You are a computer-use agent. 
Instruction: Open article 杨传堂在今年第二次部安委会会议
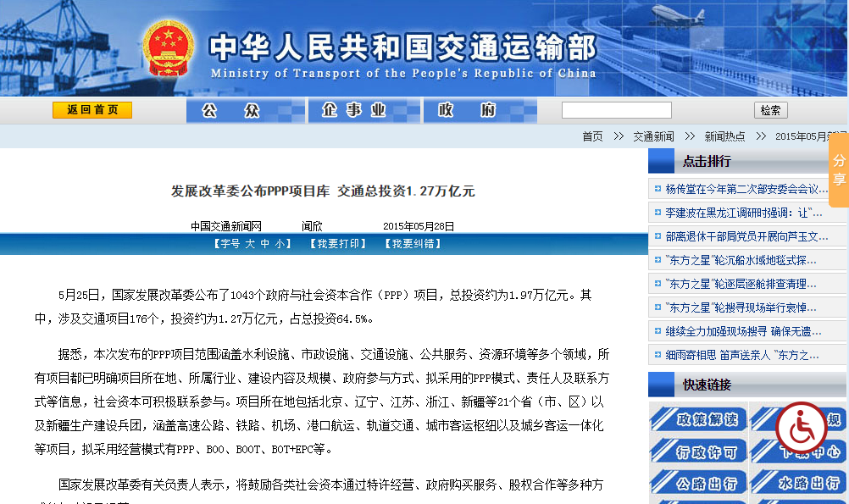(x=746, y=189)
